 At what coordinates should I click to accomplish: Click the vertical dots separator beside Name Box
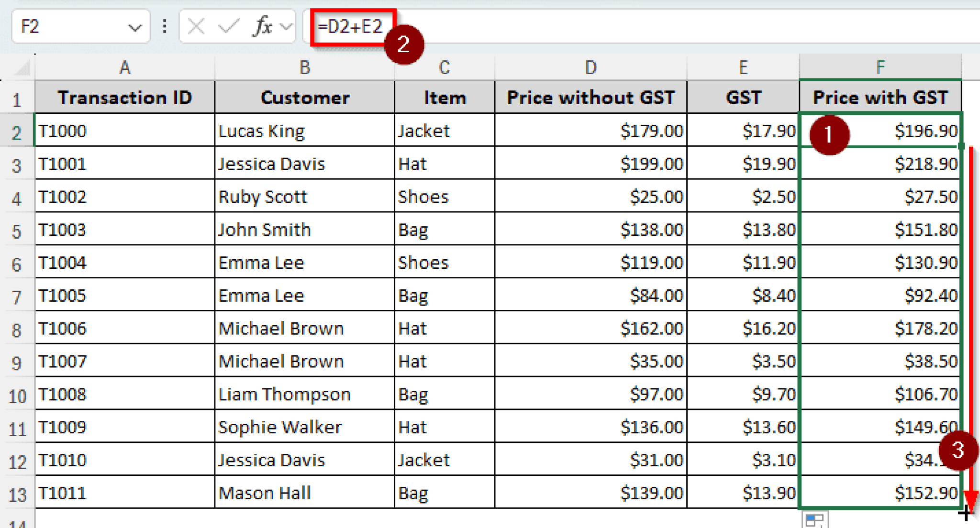tap(164, 26)
